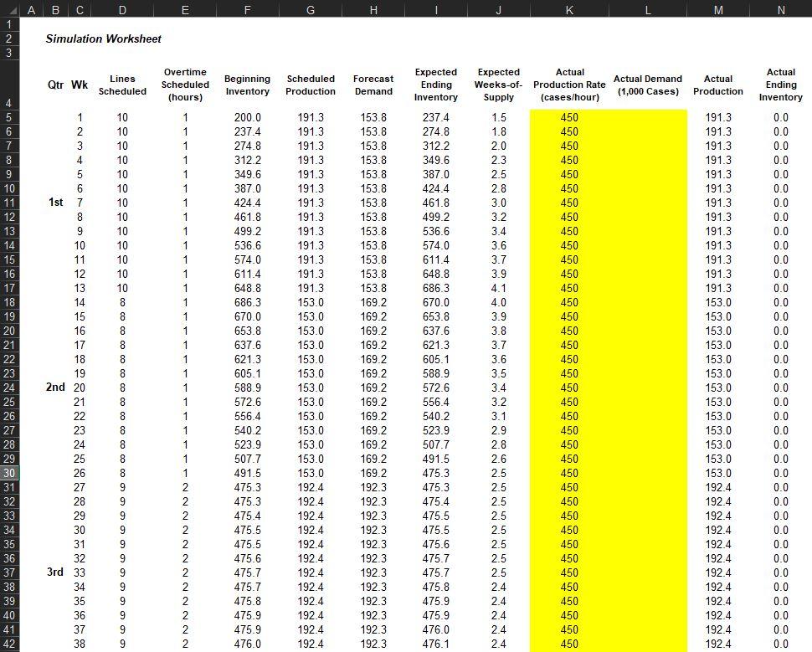Click the 'Actual Production' heading cell
This screenshot has height=652, width=812.
click(718, 85)
